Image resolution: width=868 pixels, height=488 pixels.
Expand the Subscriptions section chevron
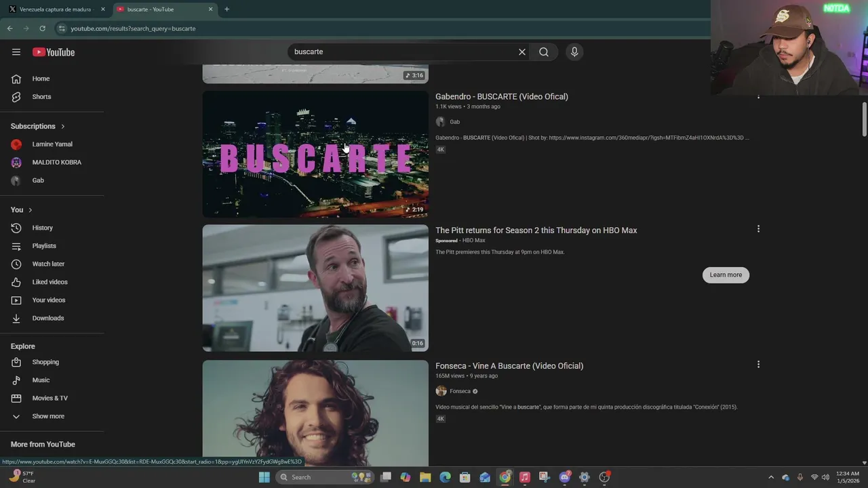tap(63, 127)
